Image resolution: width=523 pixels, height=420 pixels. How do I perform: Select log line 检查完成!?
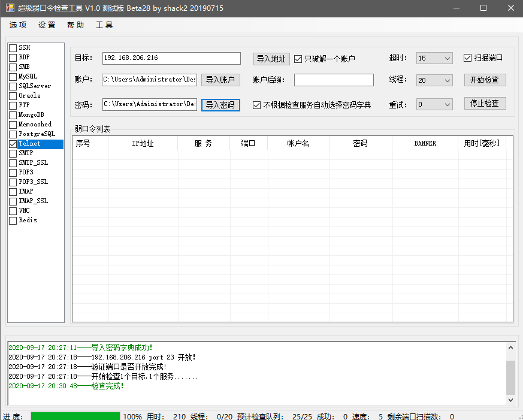tap(66, 386)
